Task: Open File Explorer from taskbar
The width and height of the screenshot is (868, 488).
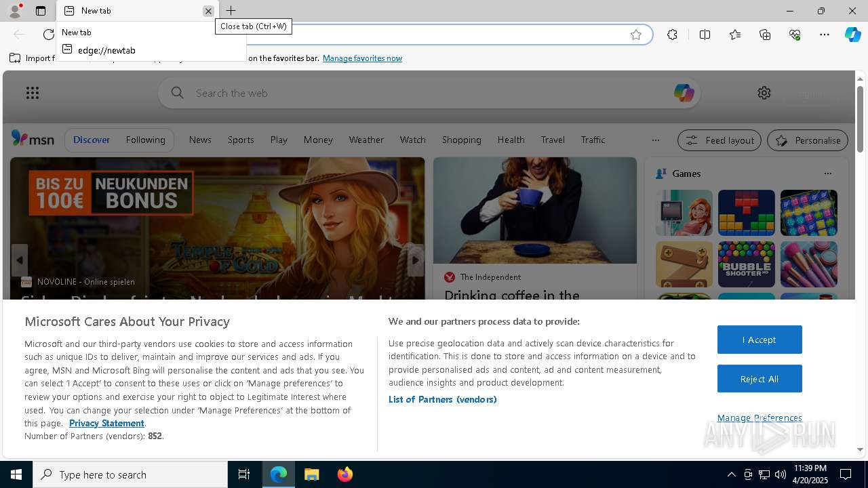Action: pyautogui.click(x=311, y=474)
